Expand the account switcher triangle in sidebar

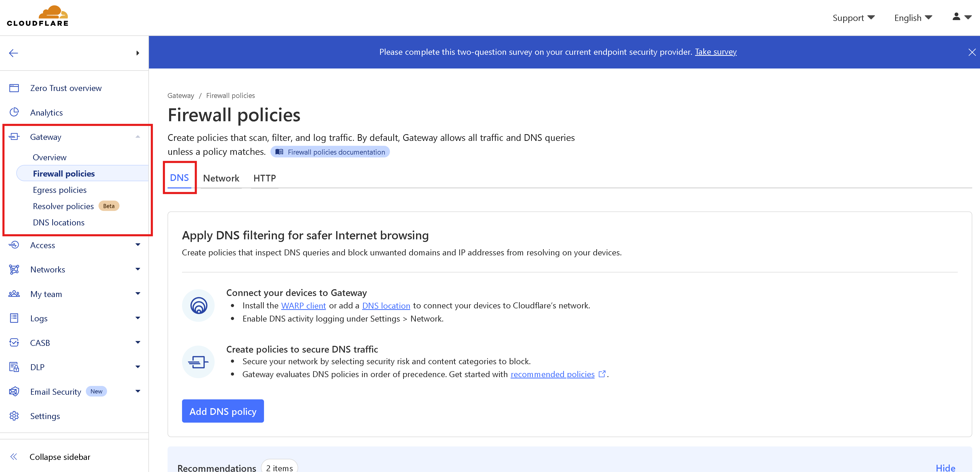(138, 53)
